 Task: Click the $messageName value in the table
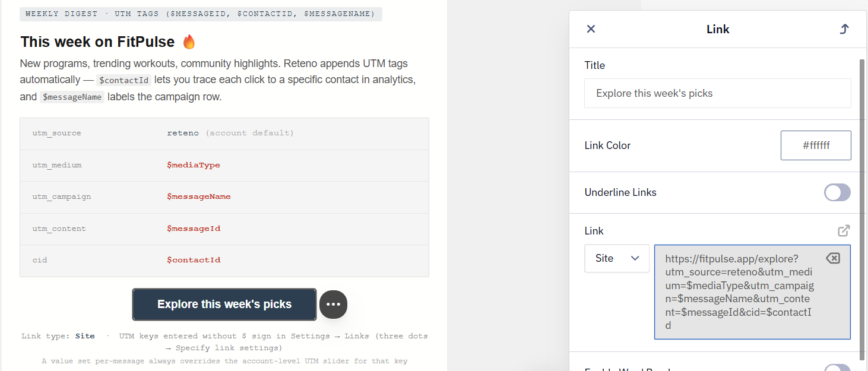tap(199, 196)
